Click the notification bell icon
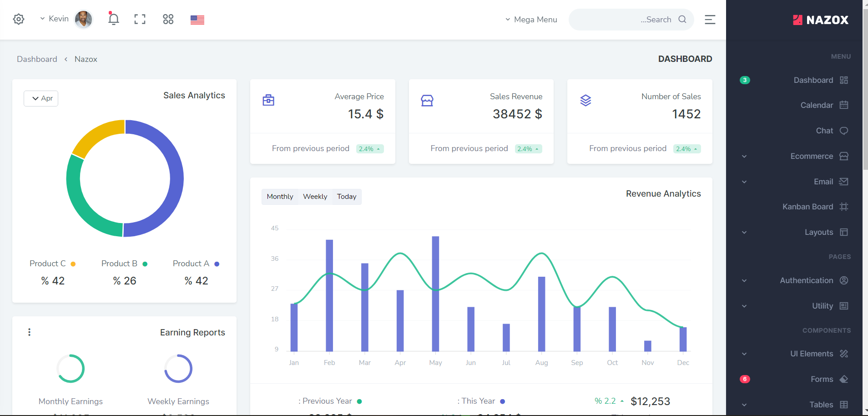 114,19
